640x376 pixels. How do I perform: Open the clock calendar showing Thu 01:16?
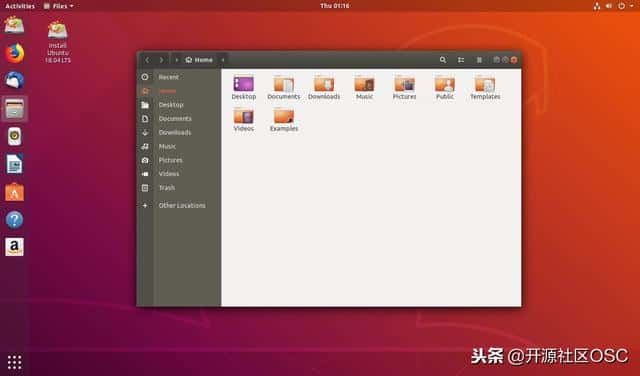335,6
